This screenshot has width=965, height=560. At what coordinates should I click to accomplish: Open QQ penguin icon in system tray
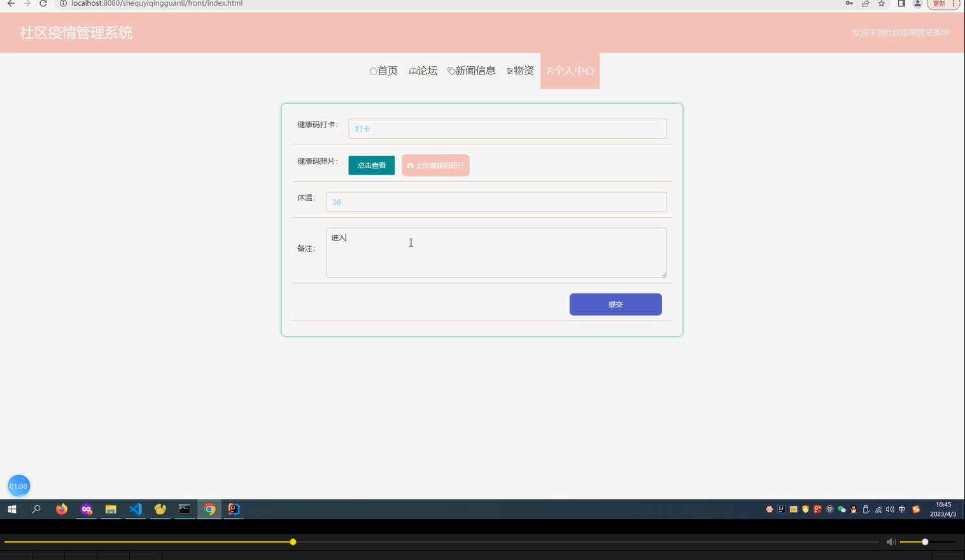pyautogui.click(x=854, y=509)
